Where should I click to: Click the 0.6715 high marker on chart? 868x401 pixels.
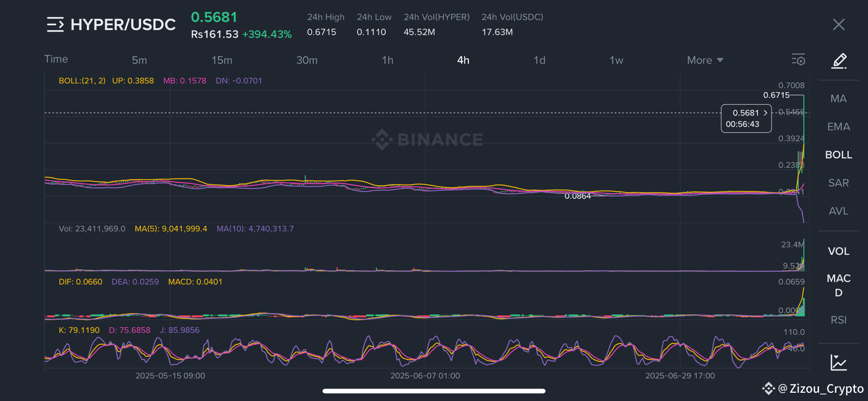[x=776, y=95]
